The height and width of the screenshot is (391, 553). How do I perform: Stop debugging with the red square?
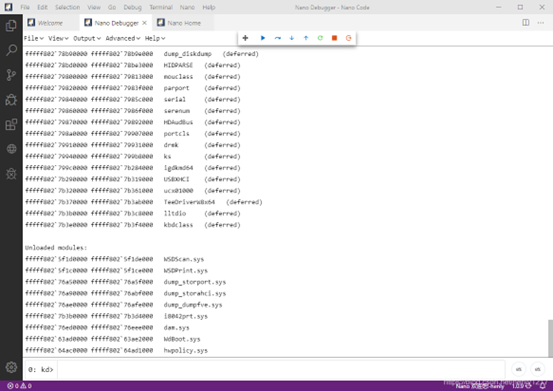[x=334, y=38]
